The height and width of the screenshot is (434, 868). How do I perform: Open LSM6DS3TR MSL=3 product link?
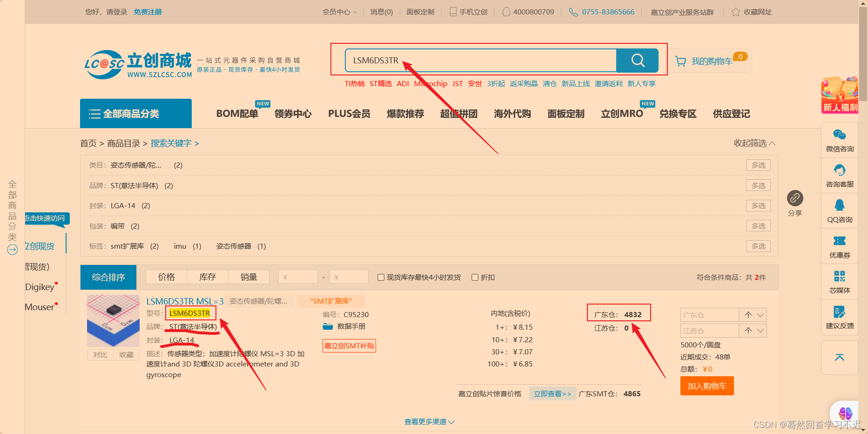coord(185,301)
